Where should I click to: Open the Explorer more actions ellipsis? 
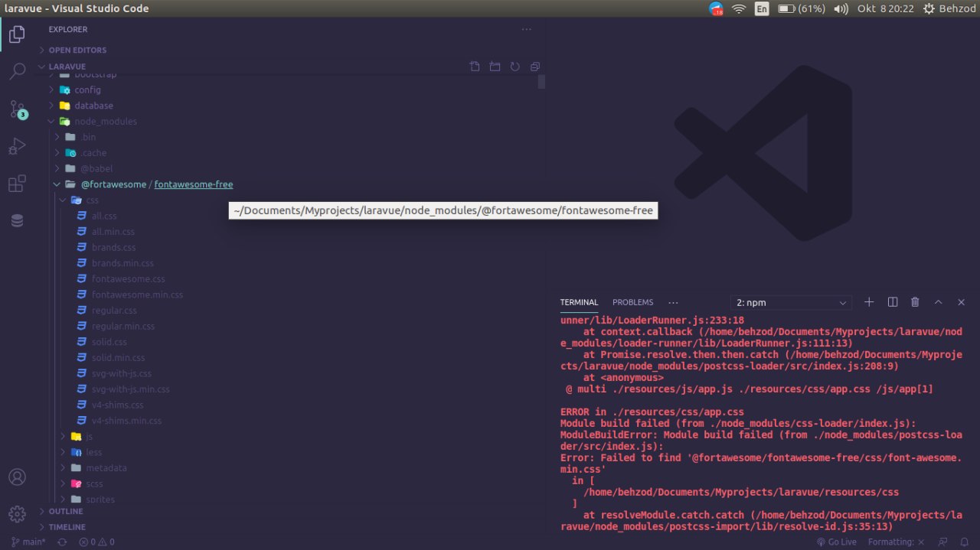click(526, 29)
